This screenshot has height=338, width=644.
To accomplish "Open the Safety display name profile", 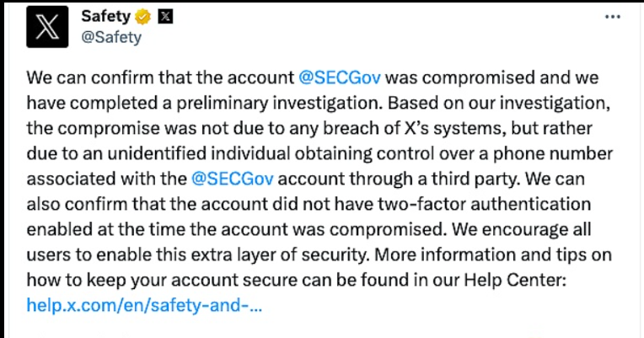I will (105, 16).
